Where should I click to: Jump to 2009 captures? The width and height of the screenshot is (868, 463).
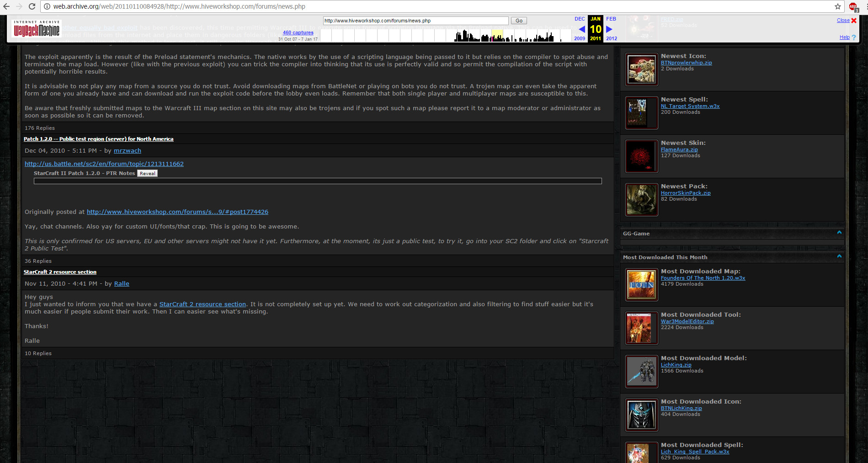[580, 38]
